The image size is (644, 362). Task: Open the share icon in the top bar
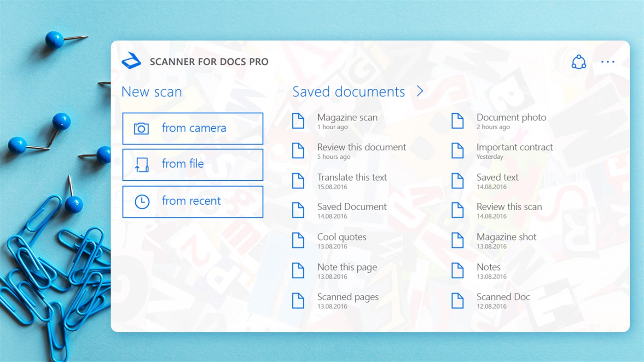coord(579,61)
